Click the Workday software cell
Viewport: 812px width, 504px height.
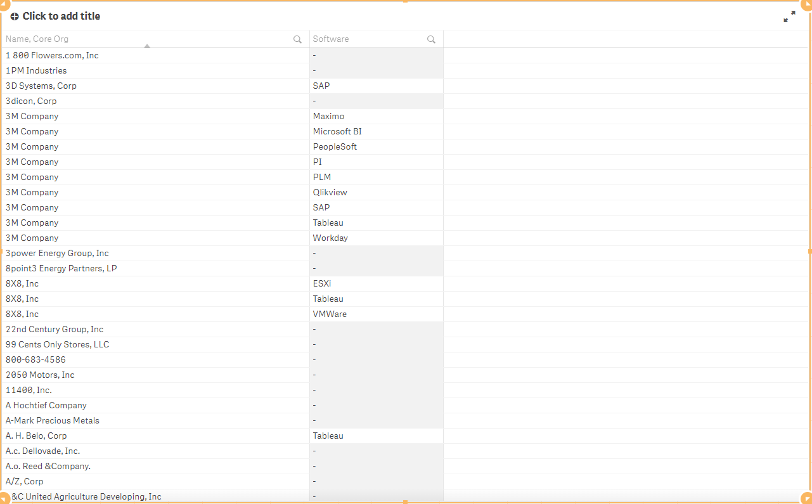(x=377, y=238)
